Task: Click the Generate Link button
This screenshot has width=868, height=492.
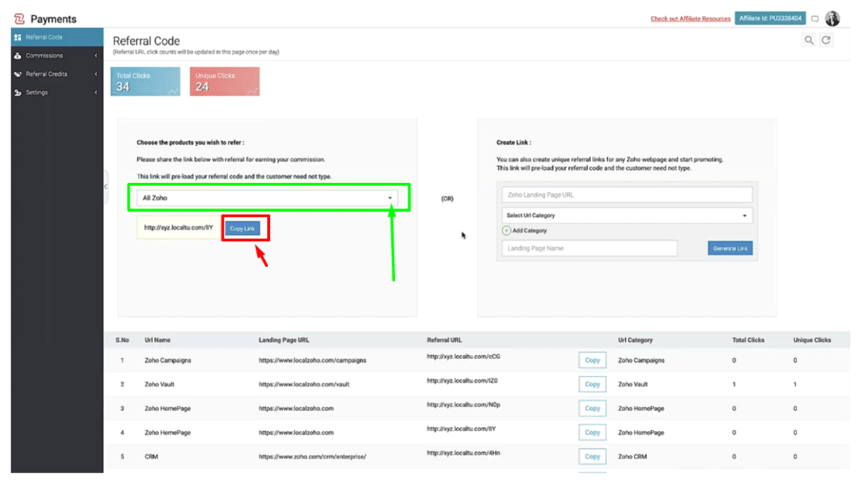Action: coord(731,248)
